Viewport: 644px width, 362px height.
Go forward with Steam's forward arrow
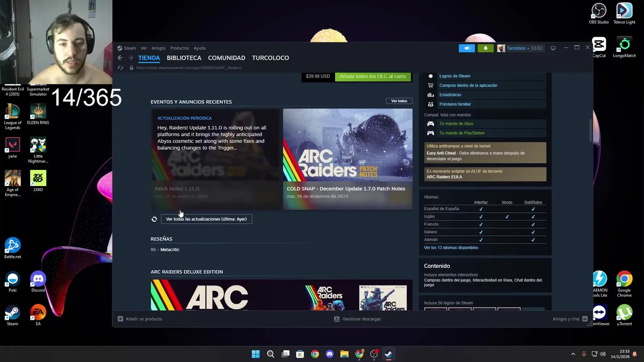[131, 58]
